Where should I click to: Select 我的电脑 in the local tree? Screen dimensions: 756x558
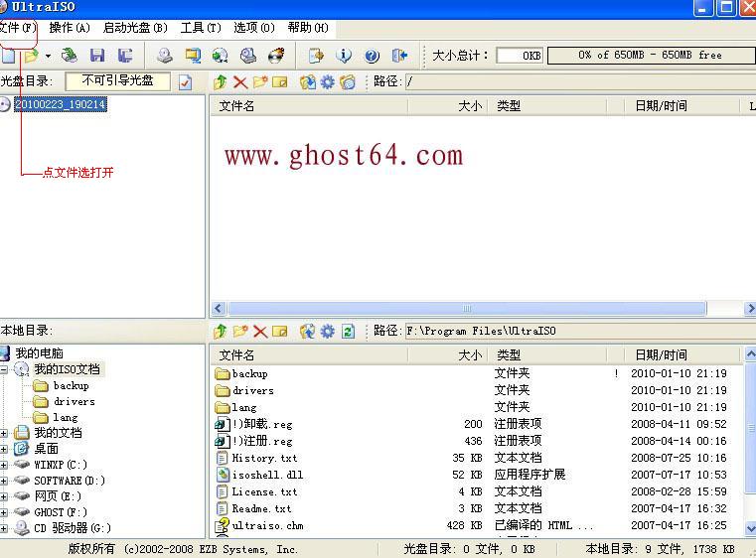[x=39, y=353]
